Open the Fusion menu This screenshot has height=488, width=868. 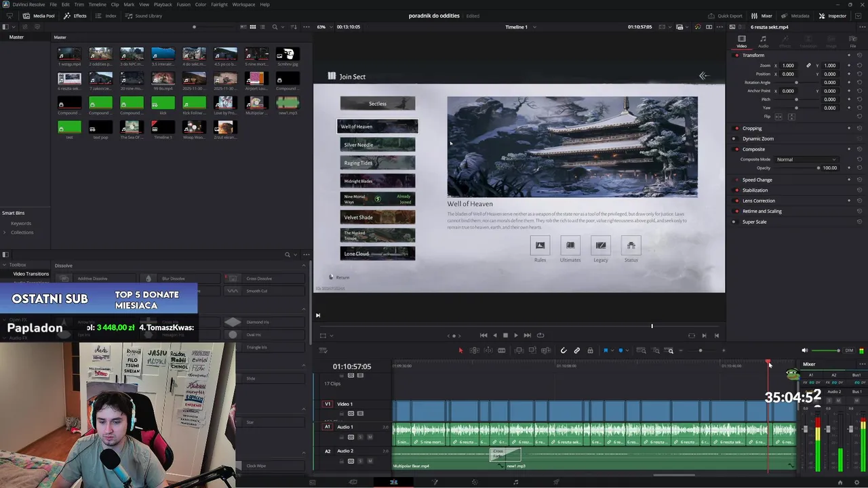tap(183, 4)
